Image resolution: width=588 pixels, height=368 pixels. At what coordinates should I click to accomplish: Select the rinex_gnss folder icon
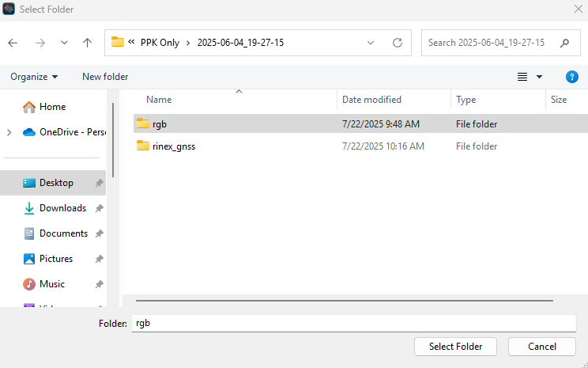pyautogui.click(x=143, y=146)
